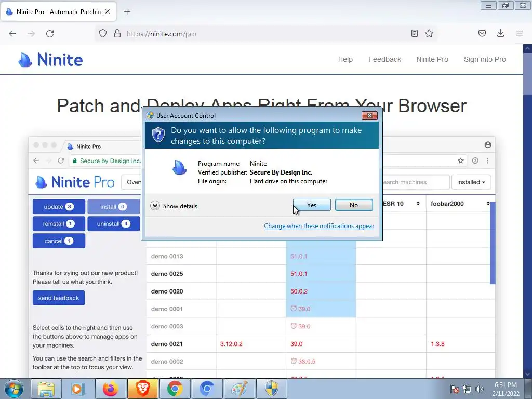Screen dimensions: 532x399
Task: Close the Ninite Pro browser tab
Action: (108, 11)
